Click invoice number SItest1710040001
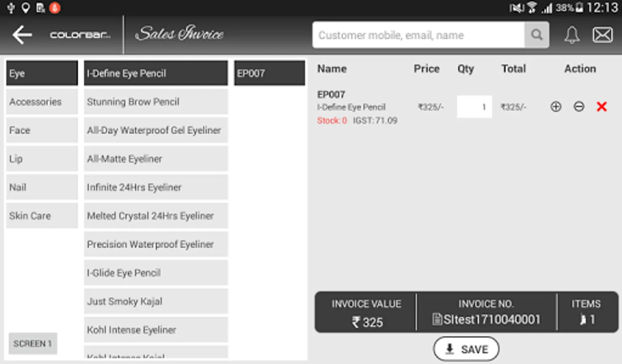 point(492,320)
